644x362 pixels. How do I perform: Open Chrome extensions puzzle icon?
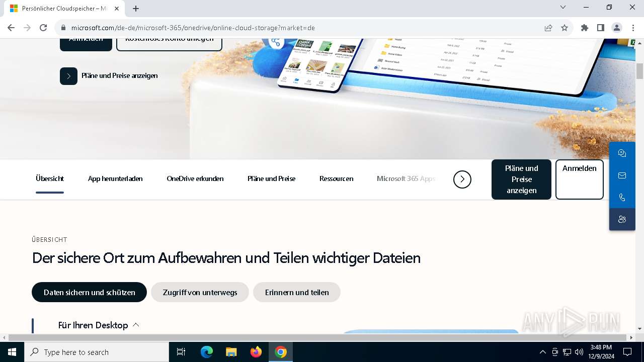[584, 28]
